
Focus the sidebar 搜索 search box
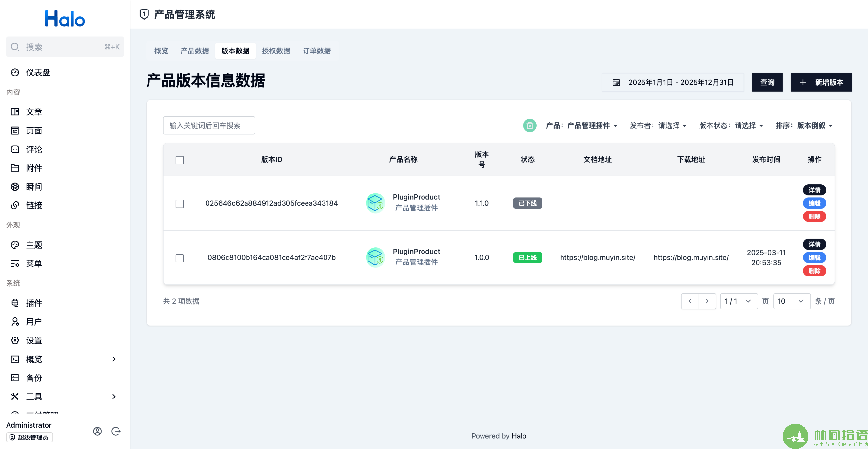65,47
